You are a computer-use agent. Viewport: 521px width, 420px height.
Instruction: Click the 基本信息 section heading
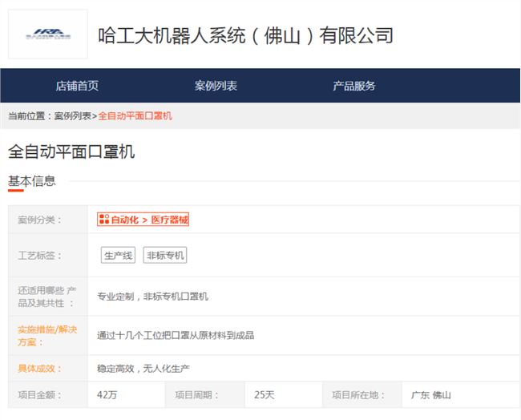click(x=32, y=181)
